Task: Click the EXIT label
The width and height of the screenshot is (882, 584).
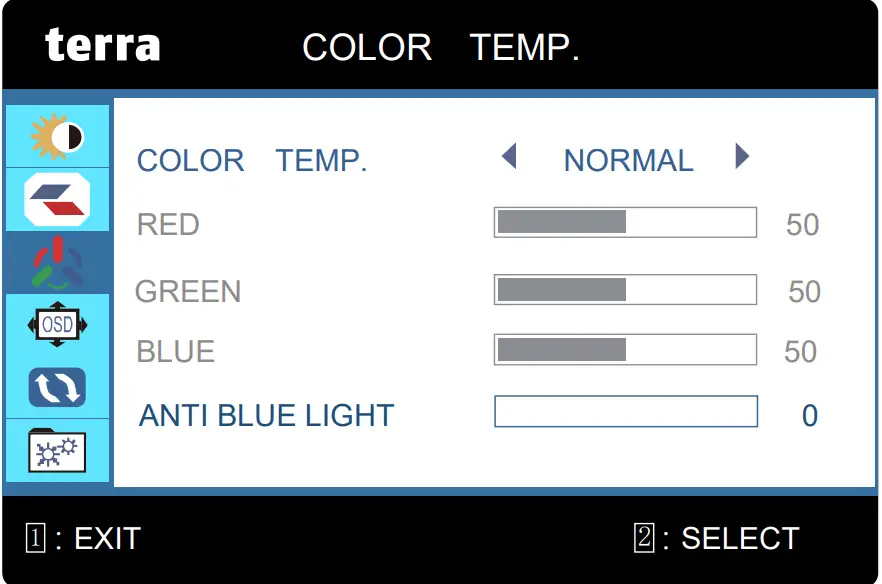Action: tap(107, 538)
